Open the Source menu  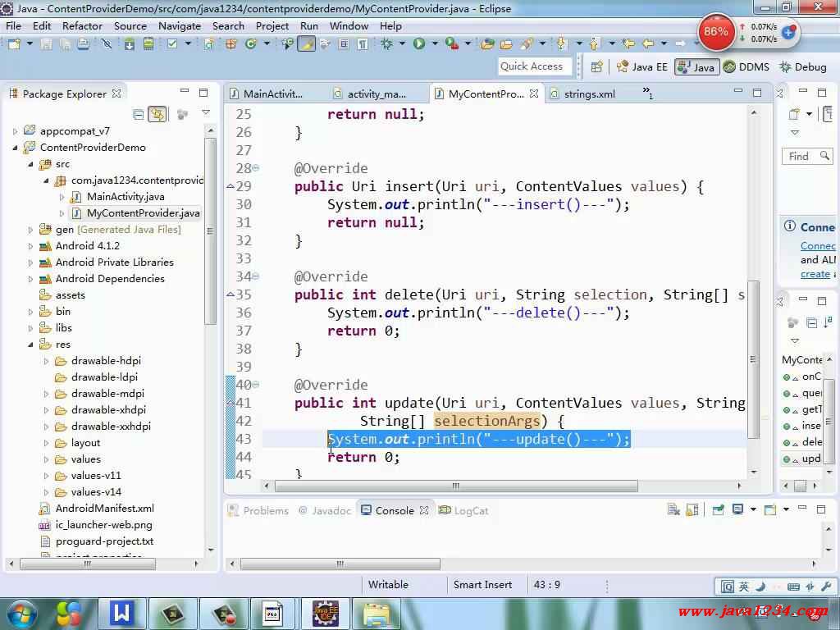pyautogui.click(x=130, y=25)
